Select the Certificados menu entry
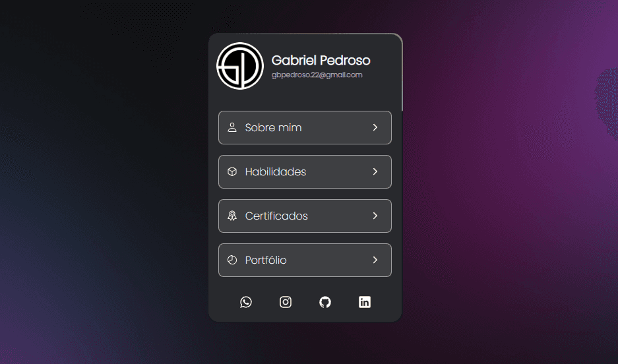This screenshot has height=364, width=618. (305, 216)
